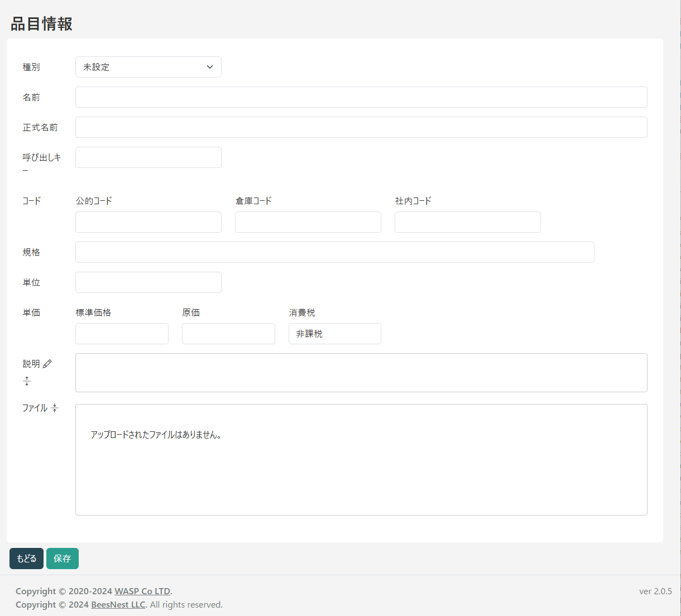
Task: Open the BeesNest LLC link
Action: (x=118, y=604)
